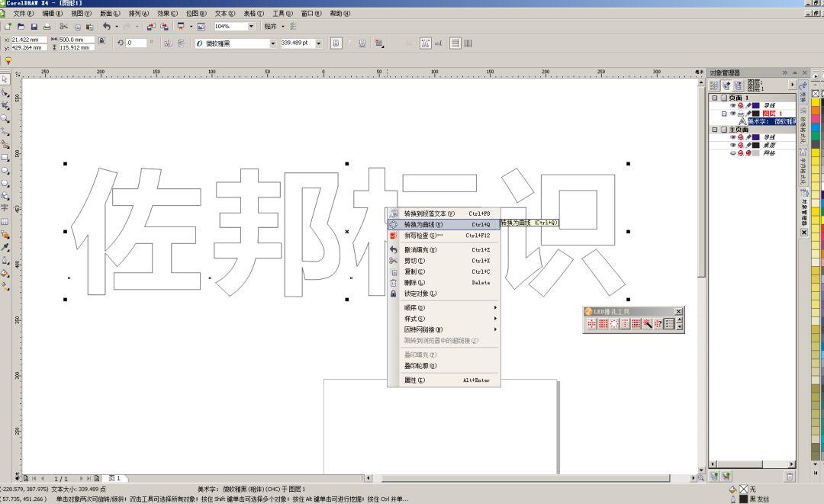Choose 锁定对象 in the context menu

pyautogui.click(x=444, y=294)
